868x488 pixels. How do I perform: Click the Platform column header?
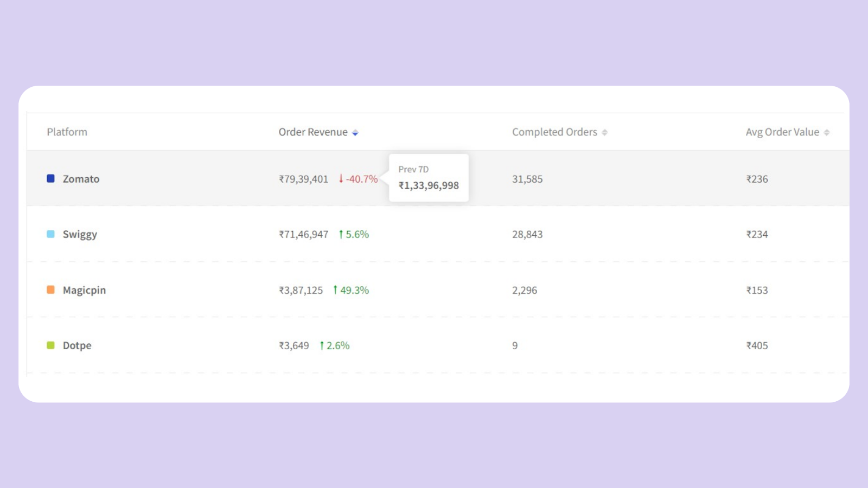coord(67,132)
